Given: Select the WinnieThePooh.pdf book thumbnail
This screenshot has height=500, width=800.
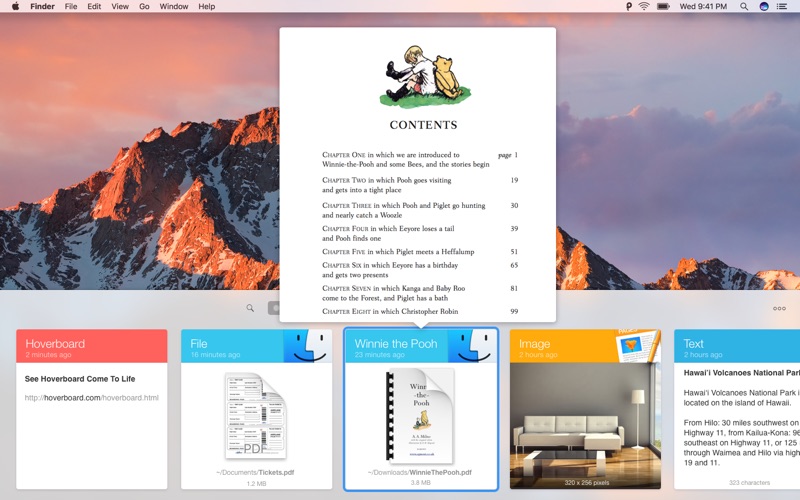Looking at the screenshot, I should pos(420,416).
